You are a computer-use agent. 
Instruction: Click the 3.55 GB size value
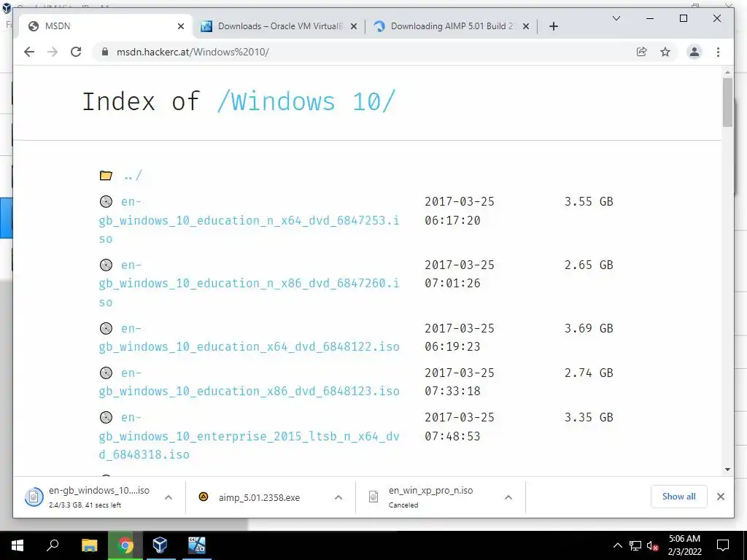pos(589,201)
